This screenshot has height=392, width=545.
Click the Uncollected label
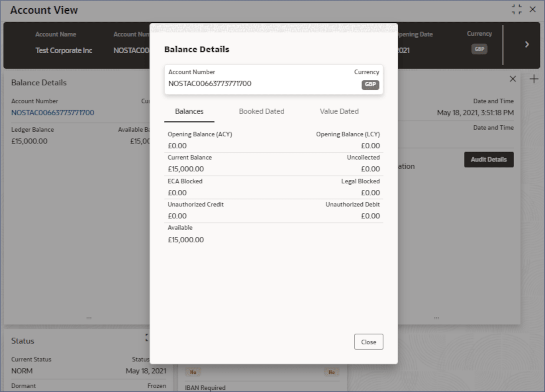[363, 158]
